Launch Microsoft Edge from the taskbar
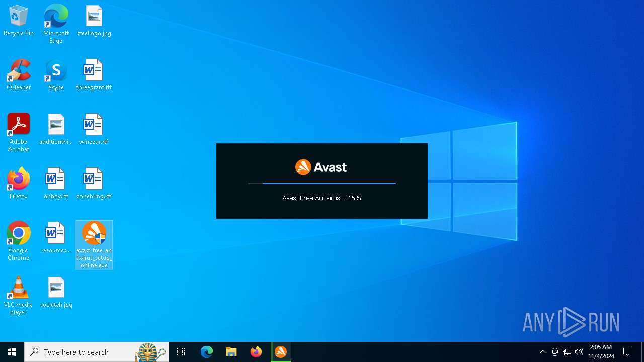The height and width of the screenshot is (362, 644). tap(207, 352)
